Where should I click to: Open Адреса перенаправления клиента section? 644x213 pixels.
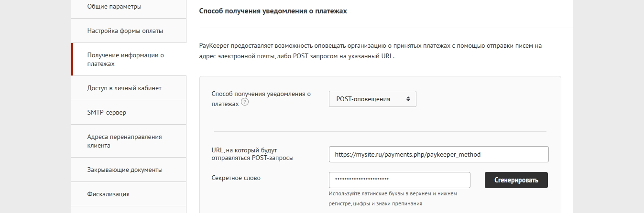[x=124, y=141]
